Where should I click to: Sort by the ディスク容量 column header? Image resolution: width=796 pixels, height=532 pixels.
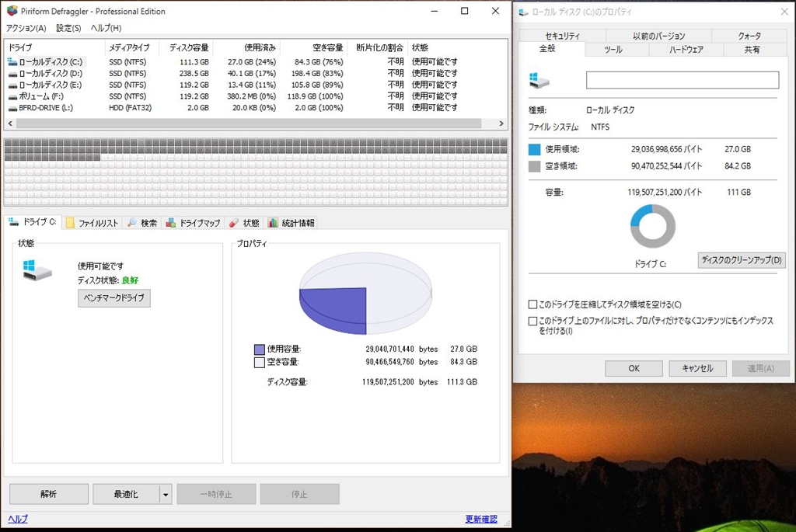tap(186, 47)
